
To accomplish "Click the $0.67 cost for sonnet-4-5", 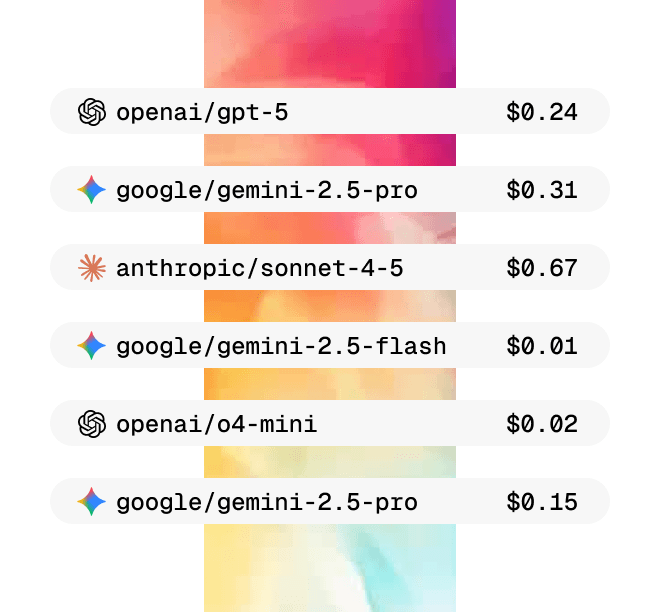I will (x=542, y=268).
